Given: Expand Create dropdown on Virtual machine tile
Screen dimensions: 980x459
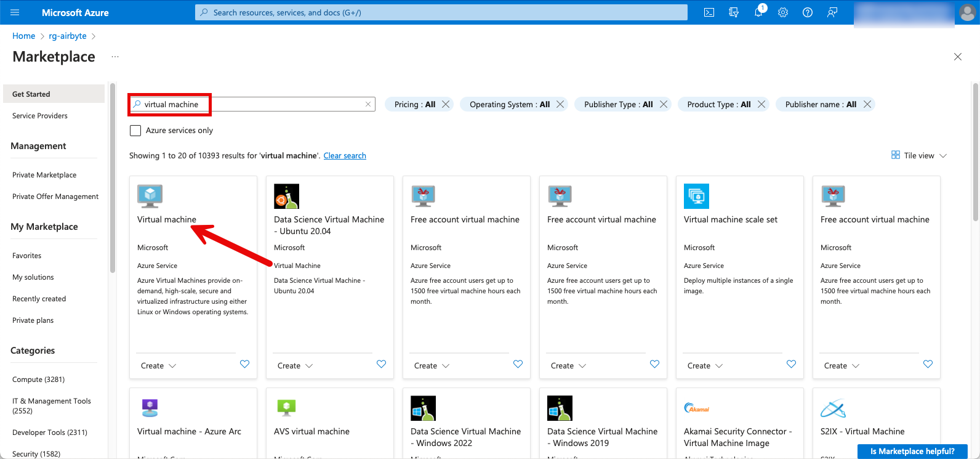Looking at the screenshot, I should point(159,365).
